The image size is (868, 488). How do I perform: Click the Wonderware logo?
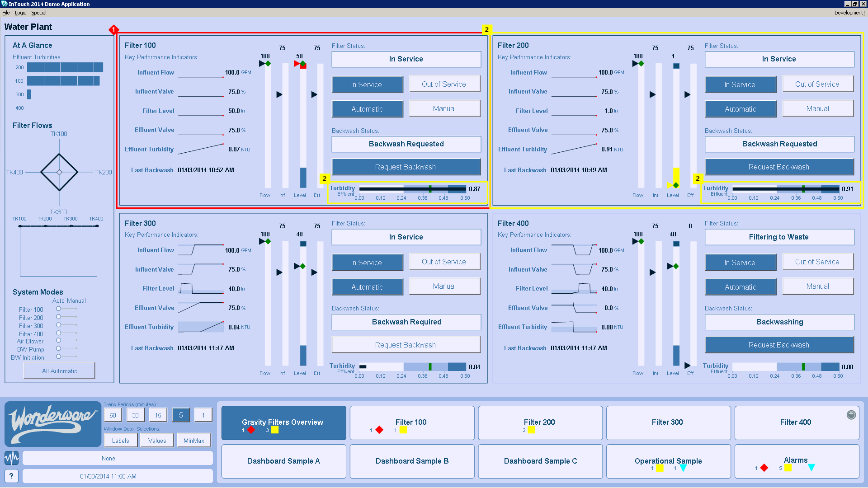[53, 424]
